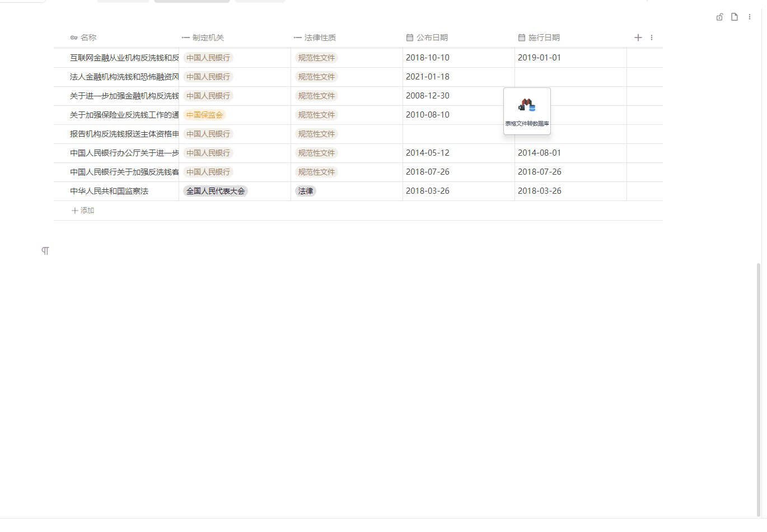
Task: Click 规范性文件 tag in the 报告机构 row
Action: [316, 134]
